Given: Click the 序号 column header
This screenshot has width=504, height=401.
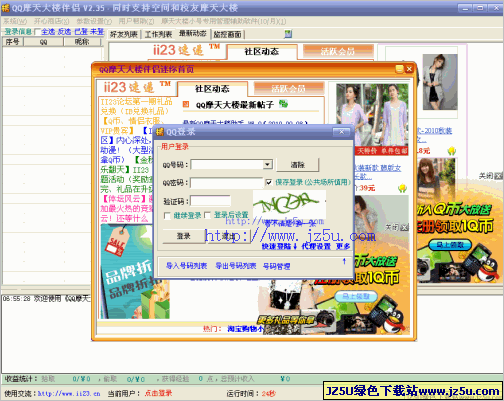Looking at the screenshot, I should pos(13,42).
